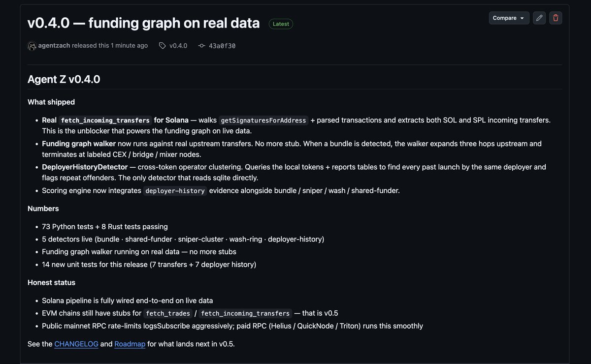Screen dimensions: 591x364
Task: Click fetch_incoming_transfers code in Honest status
Action: 245,313
